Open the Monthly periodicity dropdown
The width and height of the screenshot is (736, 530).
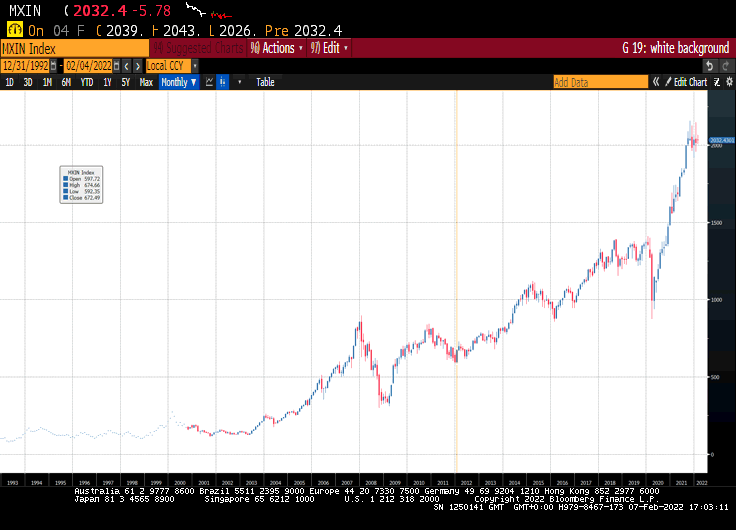click(x=179, y=82)
